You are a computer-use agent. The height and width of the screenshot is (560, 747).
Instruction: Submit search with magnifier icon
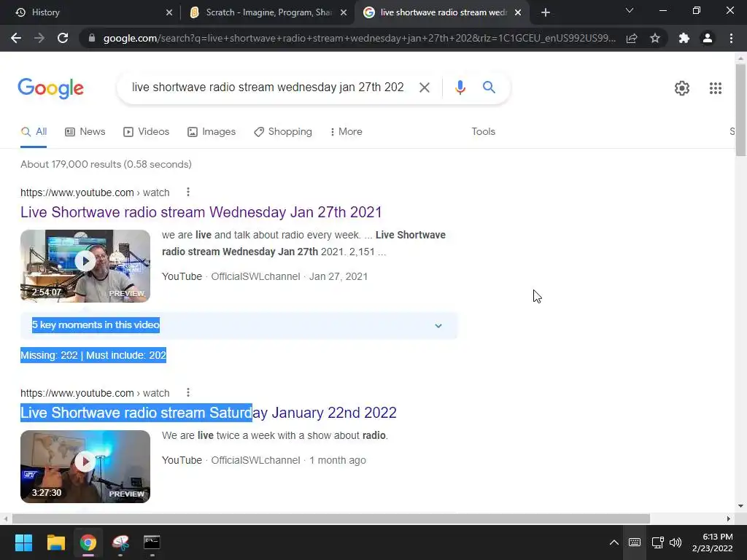click(489, 87)
